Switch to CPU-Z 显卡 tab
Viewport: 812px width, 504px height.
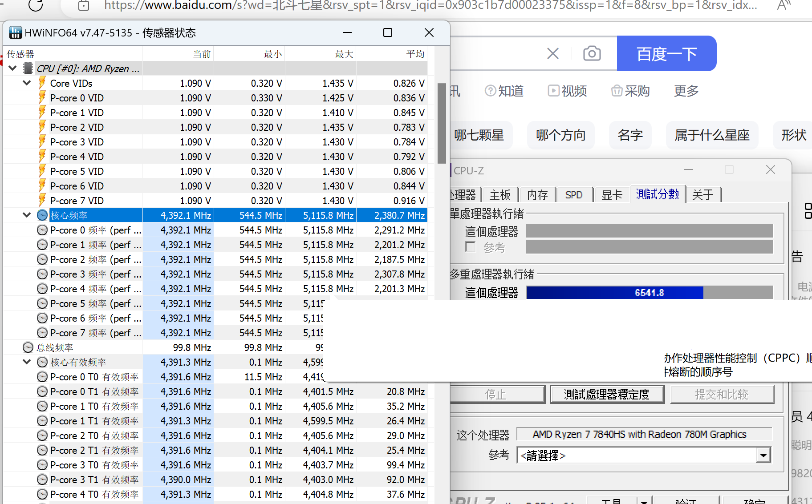tap(612, 195)
